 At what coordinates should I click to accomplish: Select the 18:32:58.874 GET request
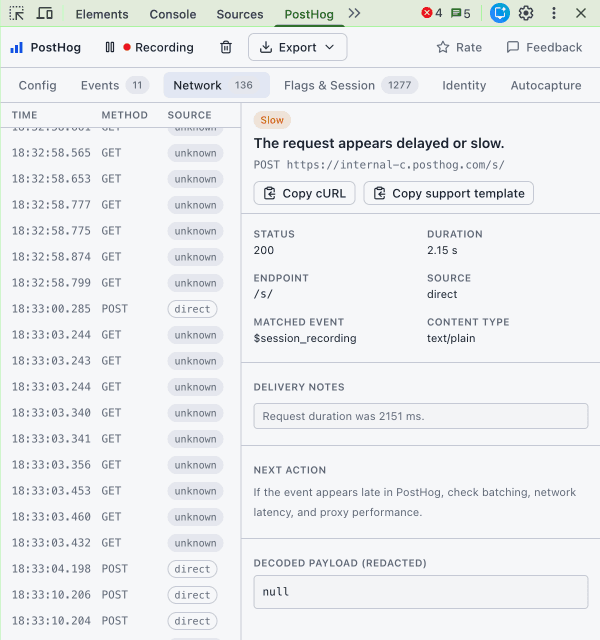pyautogui.click(x=120, y=257)
